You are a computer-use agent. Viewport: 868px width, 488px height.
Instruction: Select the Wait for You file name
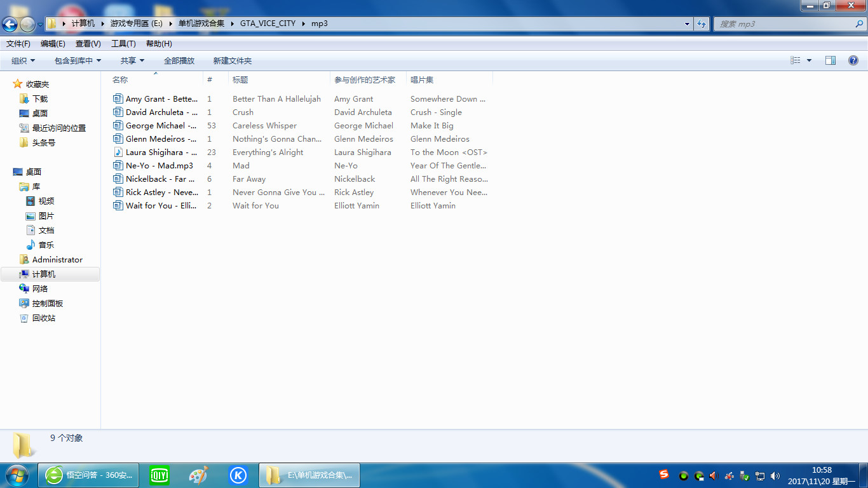coord(161,206)
